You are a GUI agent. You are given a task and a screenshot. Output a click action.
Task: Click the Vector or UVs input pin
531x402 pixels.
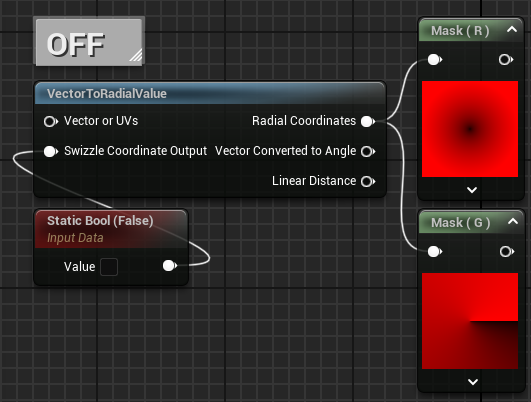[x=51, y=121]
